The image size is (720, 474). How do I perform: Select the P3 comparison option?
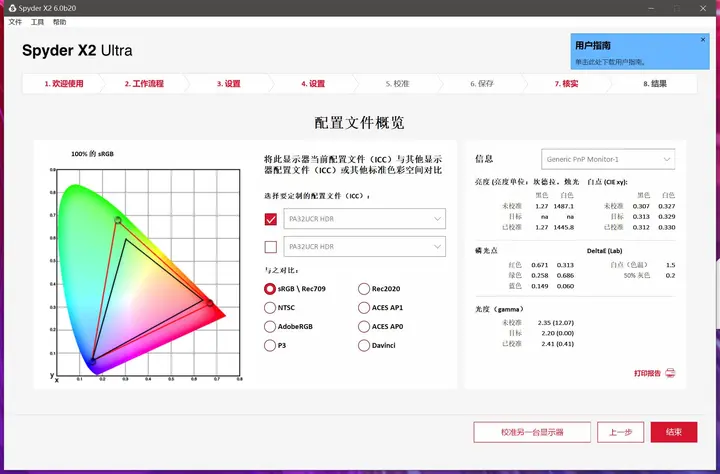click(270, 345)
